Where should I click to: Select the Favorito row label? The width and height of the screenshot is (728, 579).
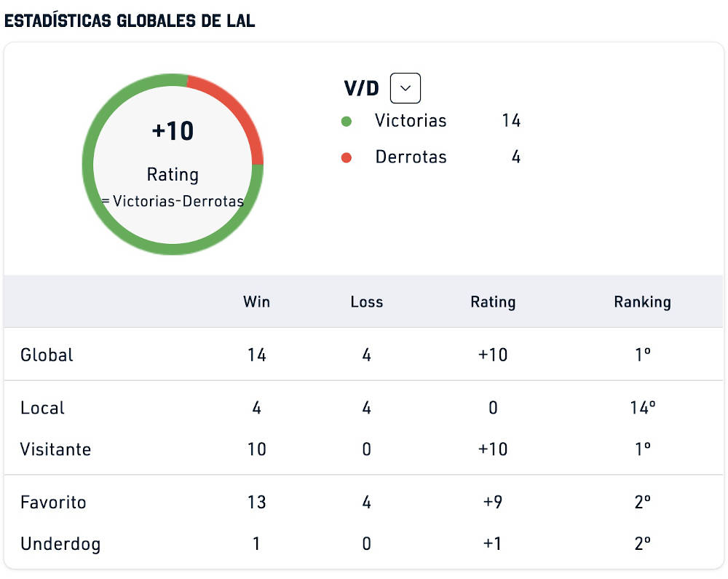(x=53, y=503)
